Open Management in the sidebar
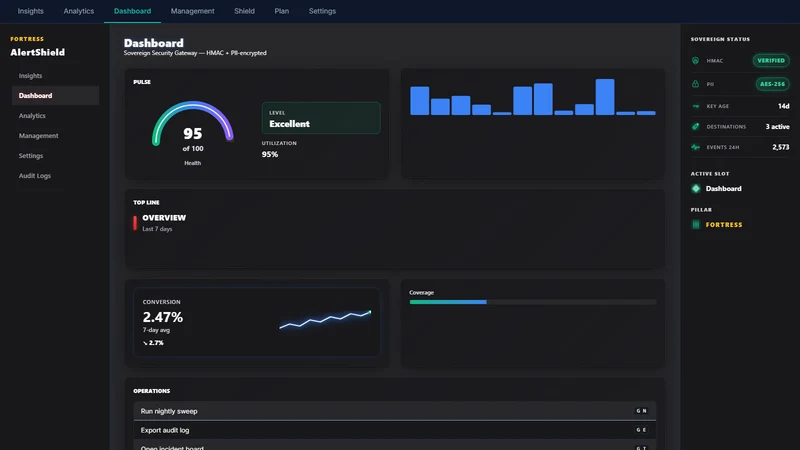This screenshot has height=450, width=800. click(55, 136)
